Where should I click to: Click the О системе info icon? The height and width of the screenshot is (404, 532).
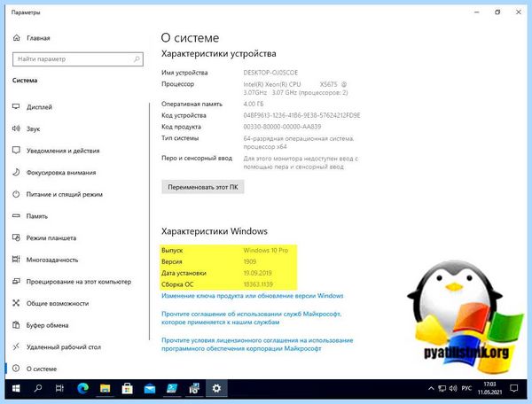coord(16,368)
